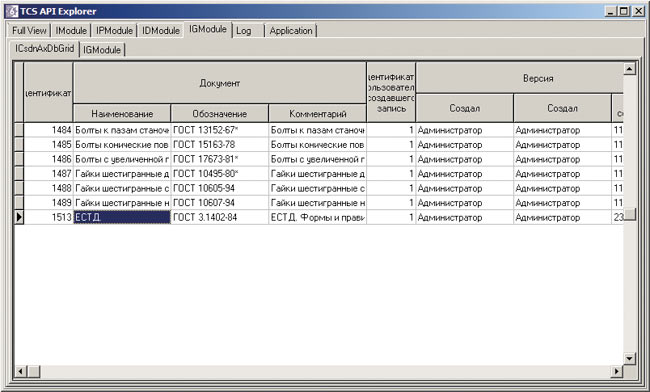Select row marker for record 1485

(19, 145)
